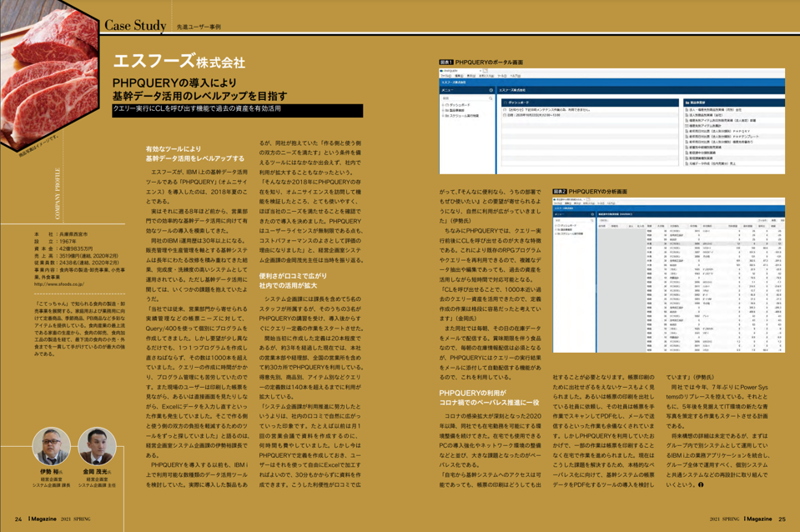
Task: Click the エスフーズ株式会社 title
Action: pyautogui.click(x=179, y=61)
